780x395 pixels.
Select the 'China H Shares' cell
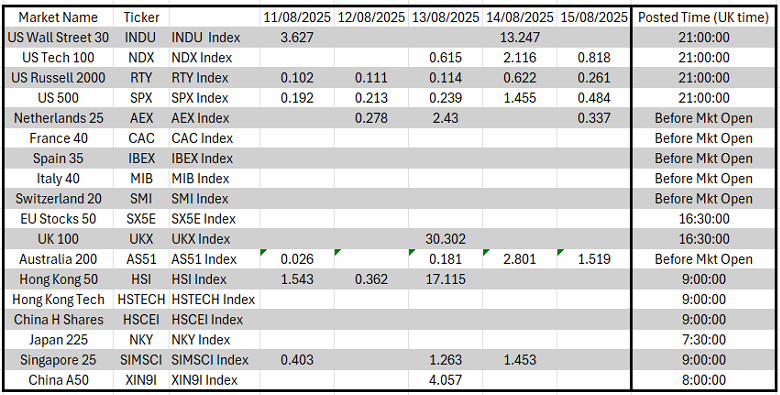coord(58,319)
